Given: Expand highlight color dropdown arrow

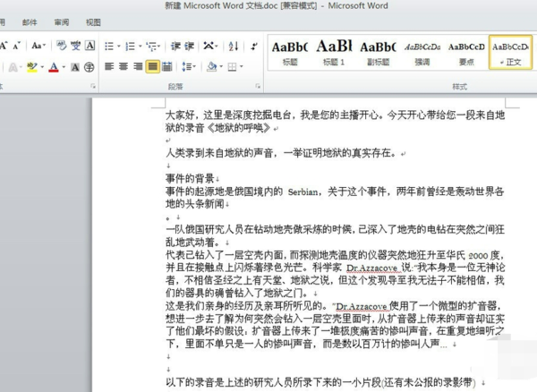Looking at the screenshot, I should point(42,67).
